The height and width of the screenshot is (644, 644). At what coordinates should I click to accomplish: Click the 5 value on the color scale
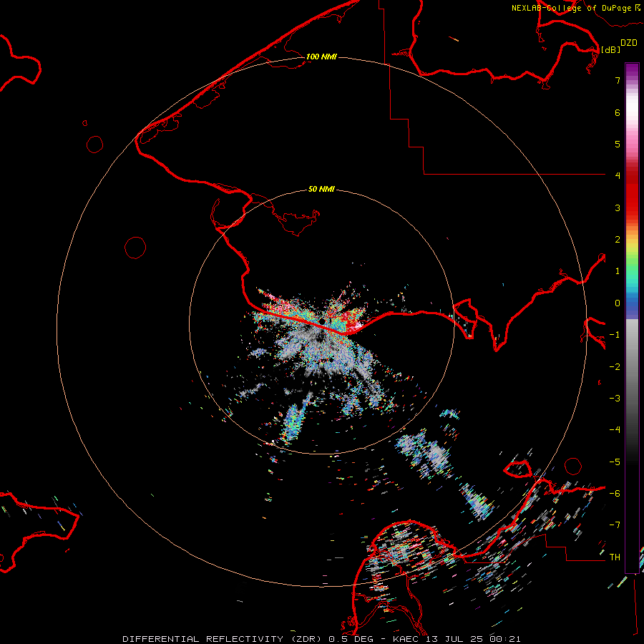618,144
